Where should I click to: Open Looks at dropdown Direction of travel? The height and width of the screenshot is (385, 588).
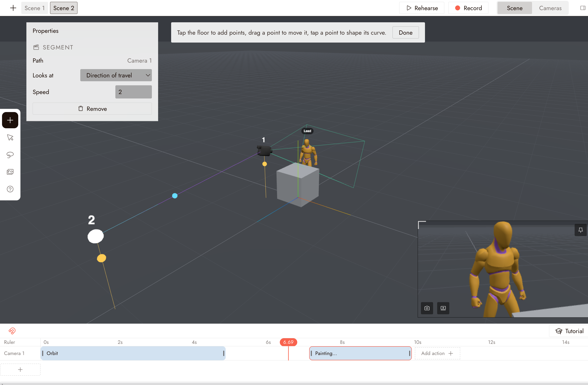pyautogui.click(x=116, y=75)
